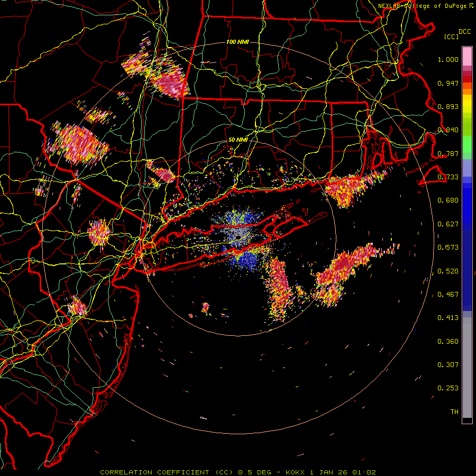Image resolution: width=476 pixels, height=476 pixels.
Task: Select the 1.000 value on the color scale
Action: pos(448,59)
